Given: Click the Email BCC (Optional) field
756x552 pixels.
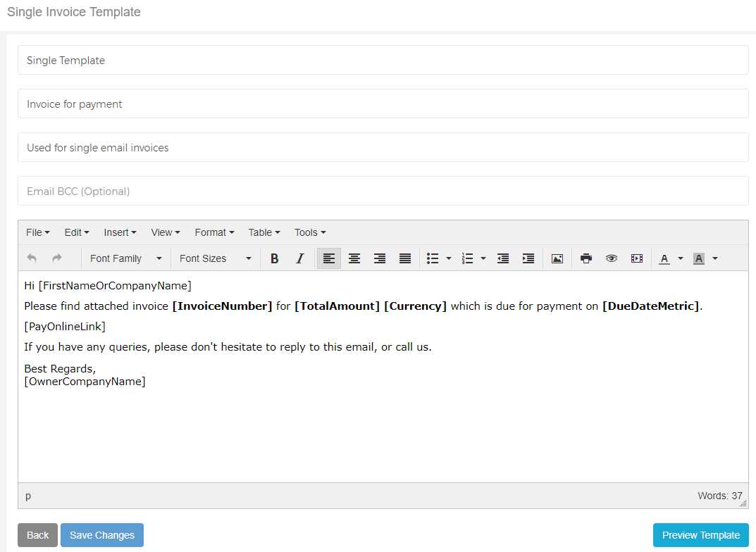Looking at the screenshot, I should click(x=383, y=192).
